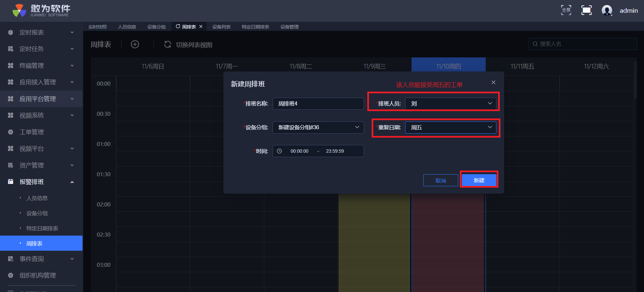Click the 排班名称 input field
The width and height of the screenshot is (644, 292).
318,103
